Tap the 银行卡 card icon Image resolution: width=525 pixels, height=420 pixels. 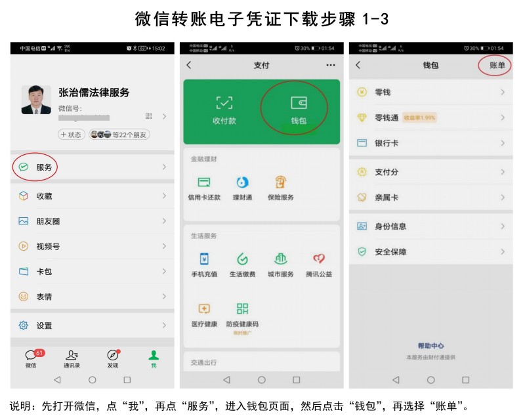pos(362,143)
